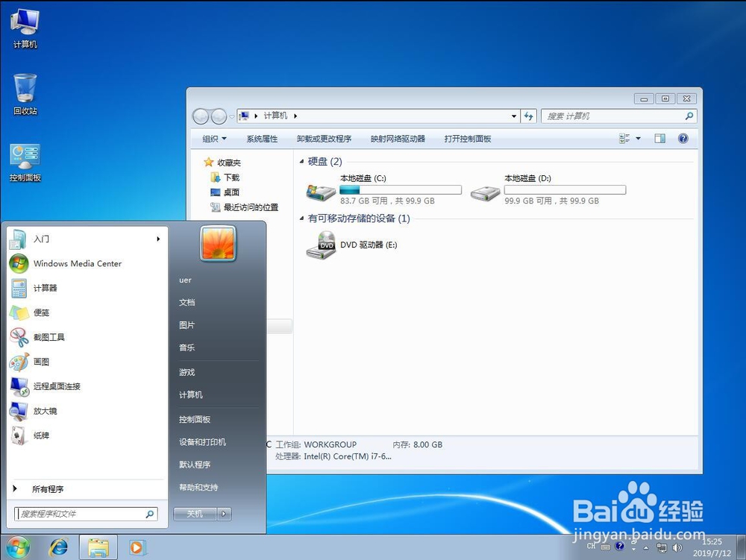This screenshot has width=746, height=560.
Task: Click the refresh button beside address bar
Action: [x=529, y=116]
